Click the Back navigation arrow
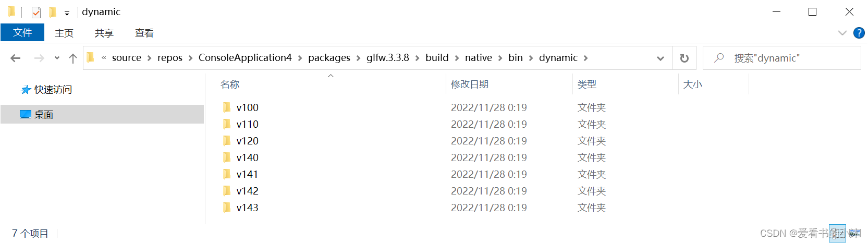 click(16, 58)
